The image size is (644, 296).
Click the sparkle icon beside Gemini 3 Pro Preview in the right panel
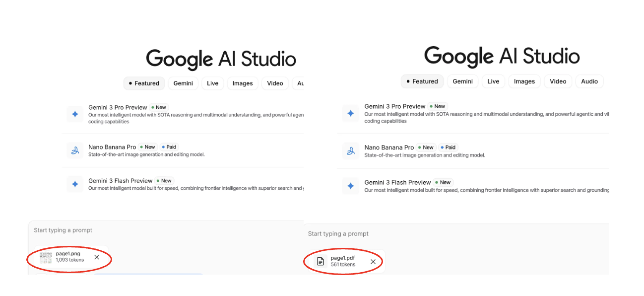click(x=351, y=113)
